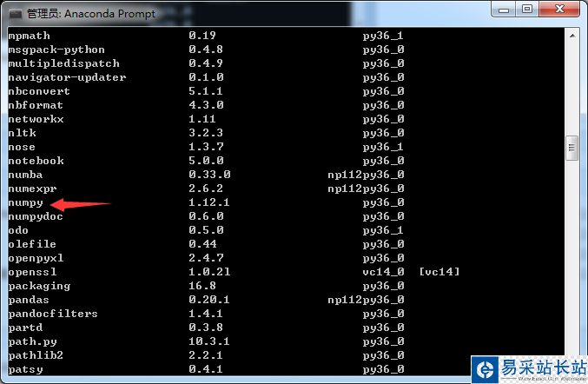
Task: Click the olefile package name
Action: tap(32, 244)
